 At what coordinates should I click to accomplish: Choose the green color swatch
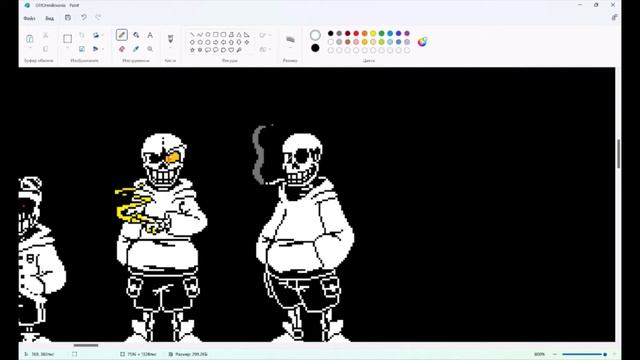[382, 33]
